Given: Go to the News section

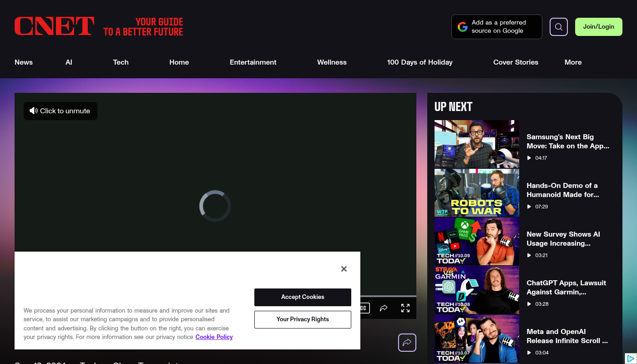Looking at the screenshot, I should 24,62.
